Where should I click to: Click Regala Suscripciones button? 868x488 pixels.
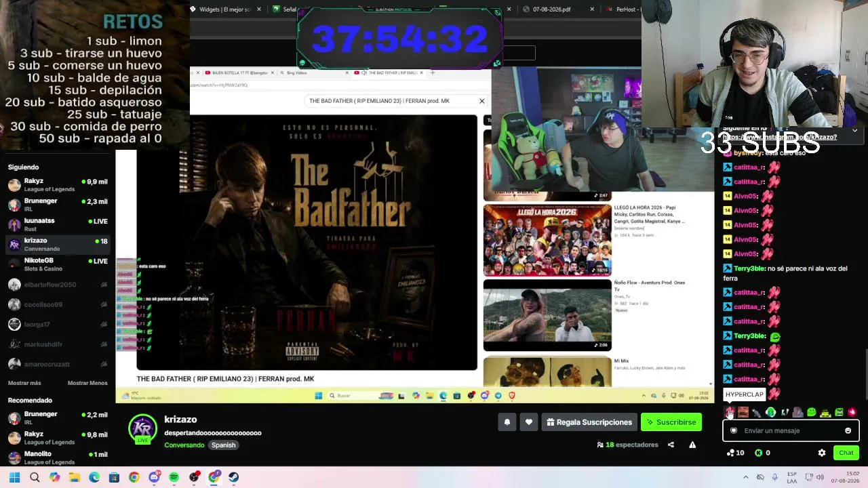point(589,422)
